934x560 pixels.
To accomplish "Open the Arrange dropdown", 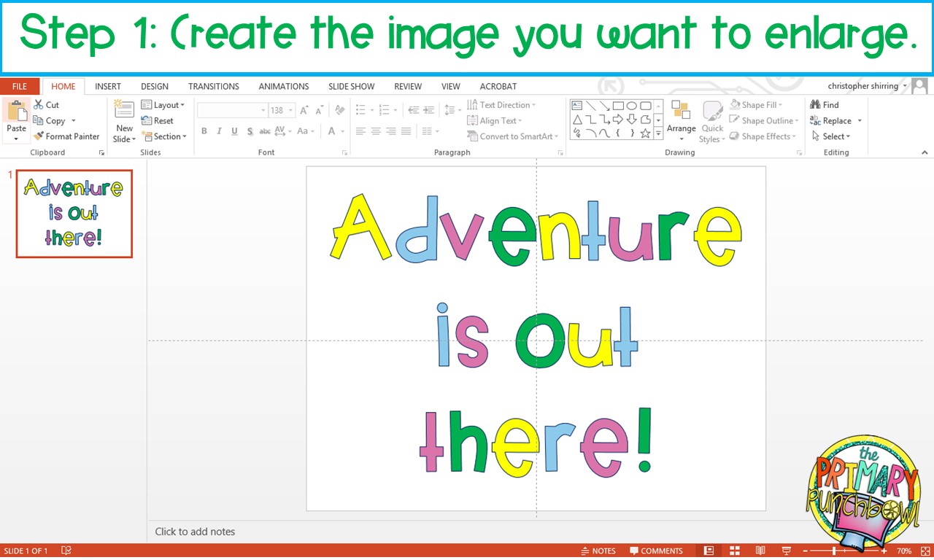I will click(682, 121).
